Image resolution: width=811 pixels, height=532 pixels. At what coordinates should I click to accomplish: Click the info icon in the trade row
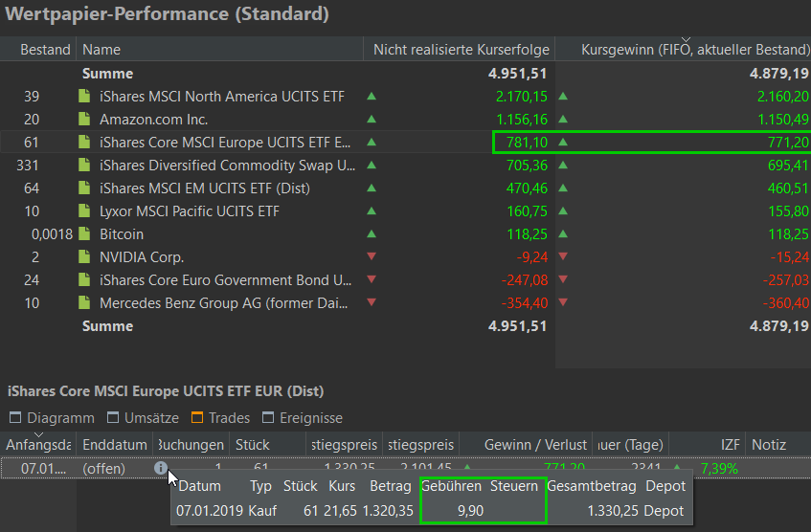point(160,468)
